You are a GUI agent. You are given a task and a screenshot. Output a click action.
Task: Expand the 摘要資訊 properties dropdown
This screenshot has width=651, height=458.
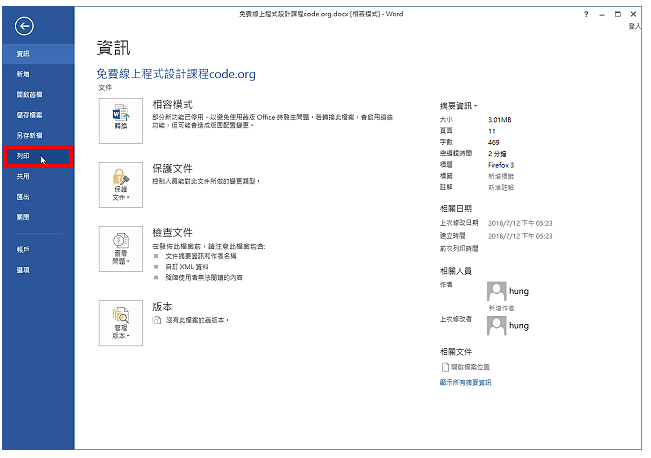pyautogui.click(x=458, y=106)
